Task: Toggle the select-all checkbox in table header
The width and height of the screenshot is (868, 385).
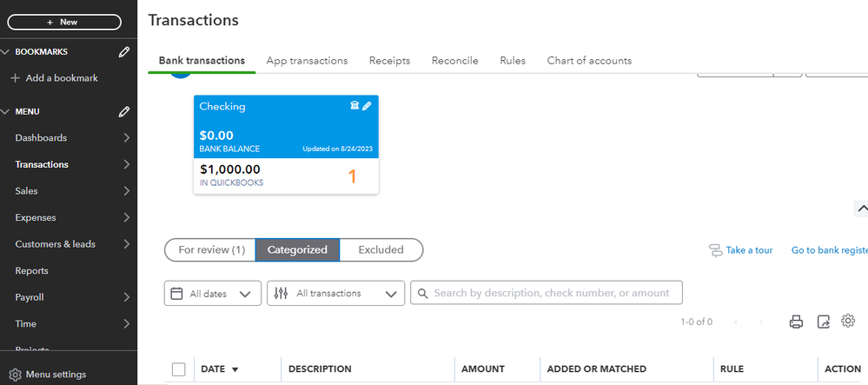Action: pos(179,369)
